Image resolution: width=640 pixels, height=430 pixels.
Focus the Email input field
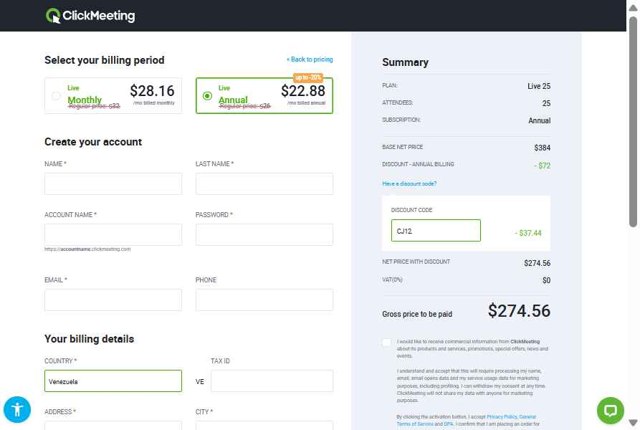coord(113,300)
